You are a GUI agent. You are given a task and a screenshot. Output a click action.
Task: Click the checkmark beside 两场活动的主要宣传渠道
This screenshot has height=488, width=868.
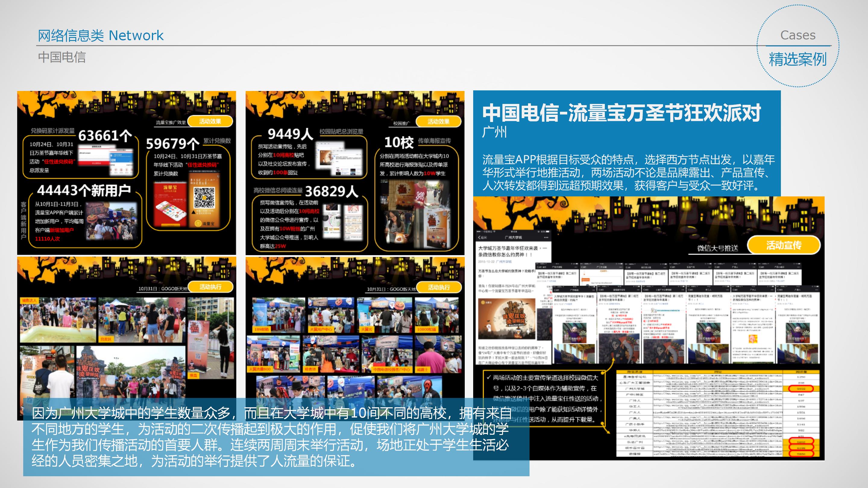tap(489, 377)
